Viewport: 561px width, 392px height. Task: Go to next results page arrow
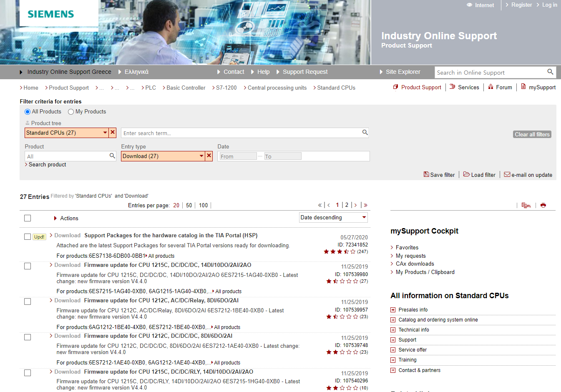[x=355, y=205]
